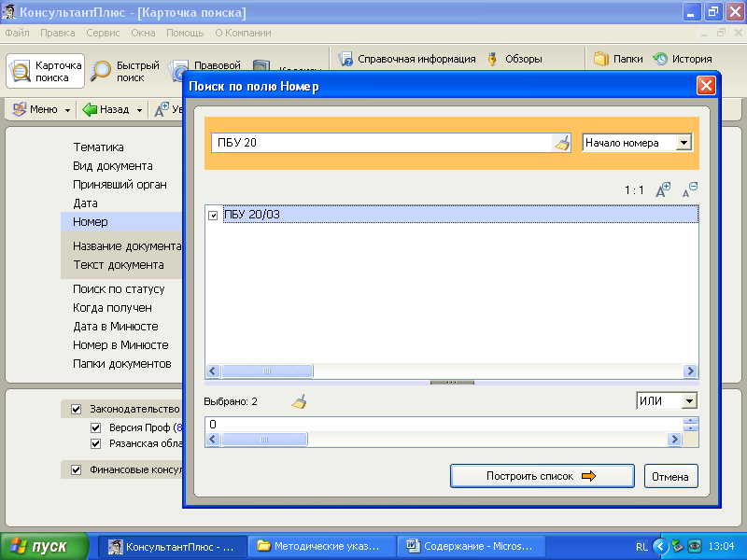Viewport: 747px width, 560px height.
Task: Open the Сервис menu
Action: tap(103, 33)
